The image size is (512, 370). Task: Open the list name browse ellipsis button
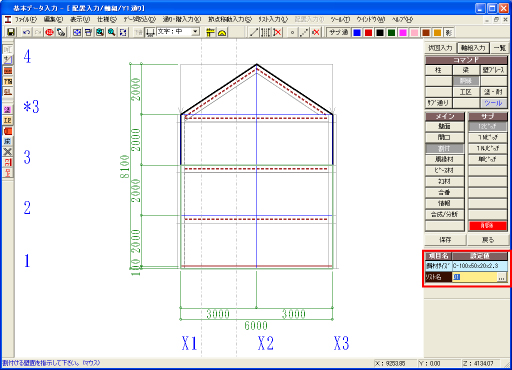(501, 277)
